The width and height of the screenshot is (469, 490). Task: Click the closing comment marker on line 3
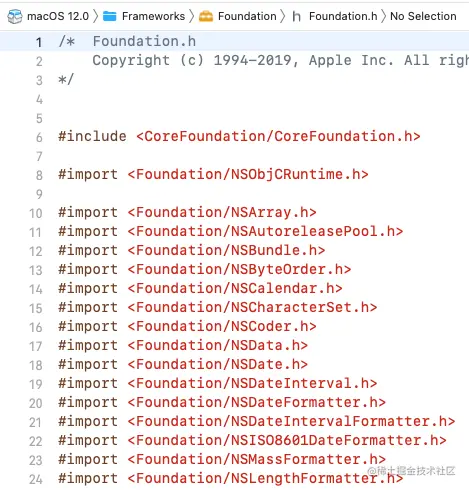coord(66,80)
